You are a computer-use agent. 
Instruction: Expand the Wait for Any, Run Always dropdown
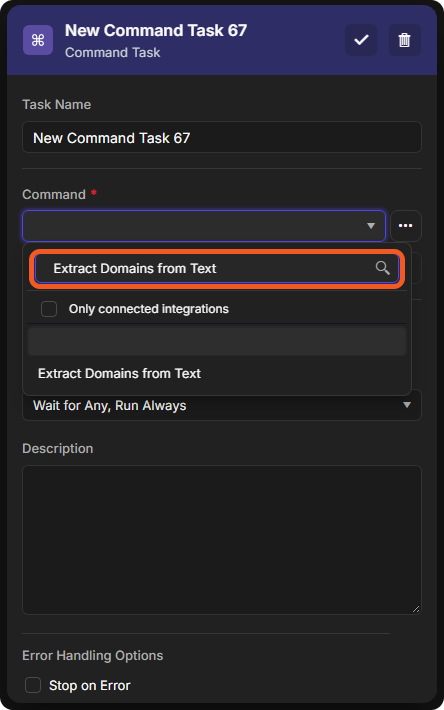coord(222,405)
